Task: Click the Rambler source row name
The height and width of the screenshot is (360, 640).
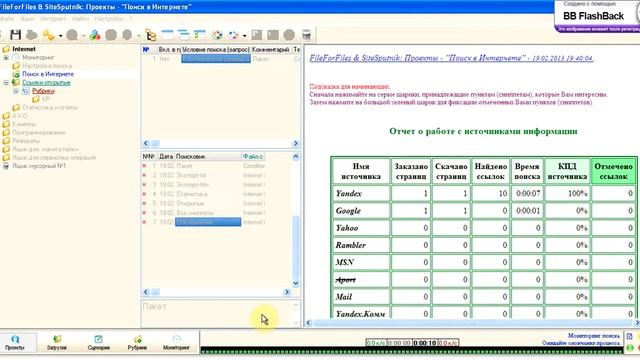Action: (351, 245)
